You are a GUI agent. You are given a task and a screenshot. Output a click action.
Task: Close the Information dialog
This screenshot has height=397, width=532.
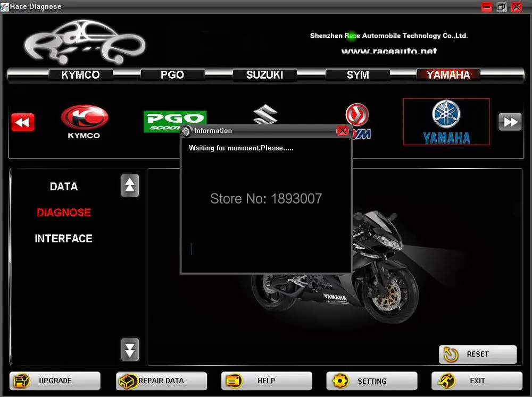coord(342,131)
